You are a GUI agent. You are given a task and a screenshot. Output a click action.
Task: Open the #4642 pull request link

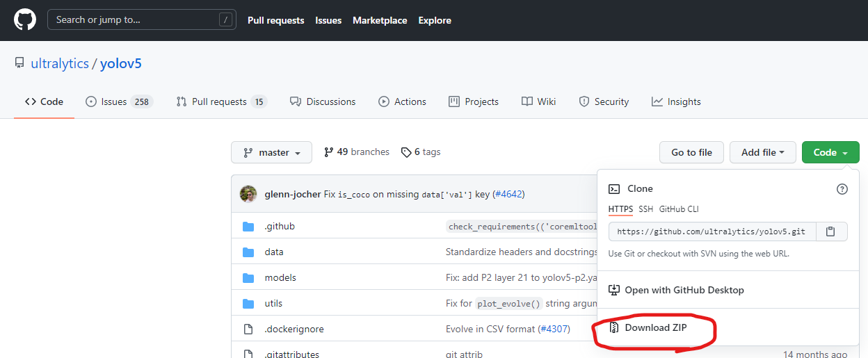pyautogui.click(x=508, y=194)
